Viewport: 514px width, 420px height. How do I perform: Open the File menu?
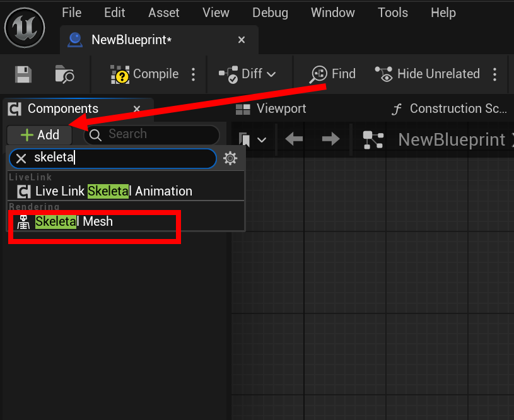pos(71,13)
